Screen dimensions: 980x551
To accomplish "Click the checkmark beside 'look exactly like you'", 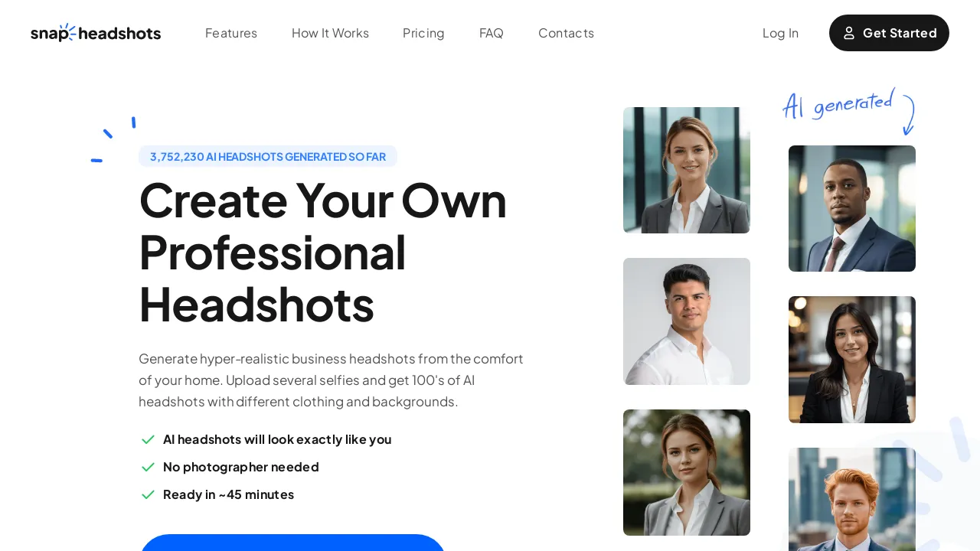I will click(148, 439).
